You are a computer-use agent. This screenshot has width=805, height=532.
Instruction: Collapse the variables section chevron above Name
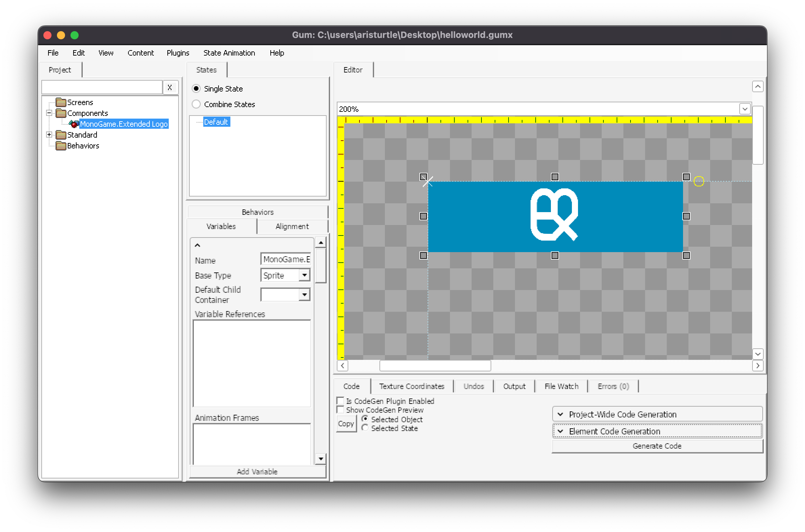tap(198, 245)
